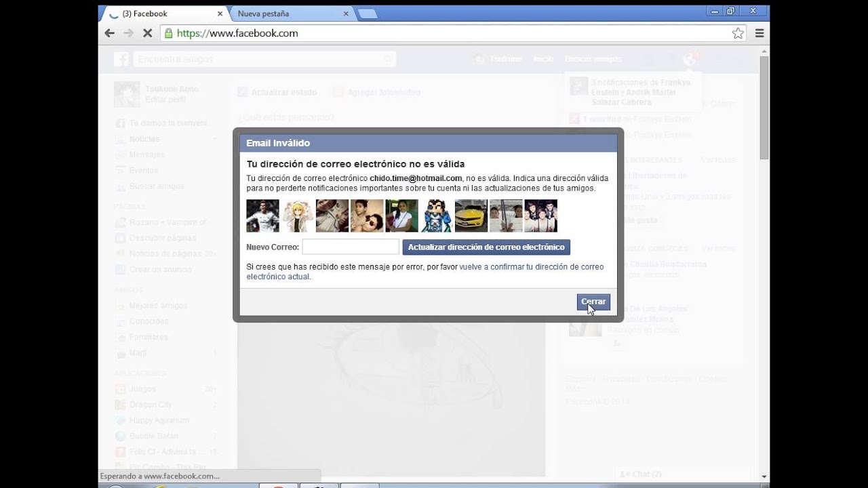Image resolution: width=868 pixels, height=488 pixels.
Task: Click Actualizar dirección de correo electrónico button
Action: pyautogui.click(x=486, y=247)
